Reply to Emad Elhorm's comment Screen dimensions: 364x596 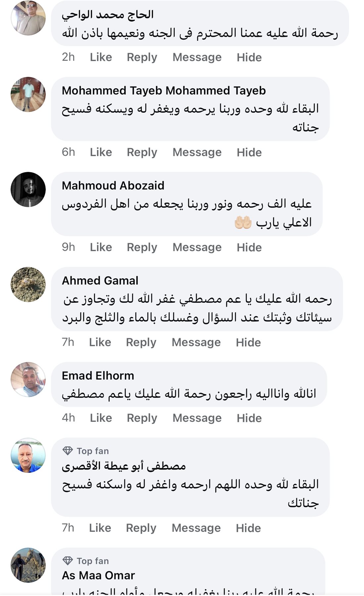[142, 418]
